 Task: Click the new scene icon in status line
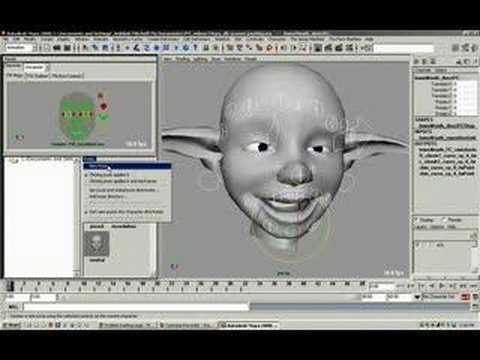click(x=47, y=48)
